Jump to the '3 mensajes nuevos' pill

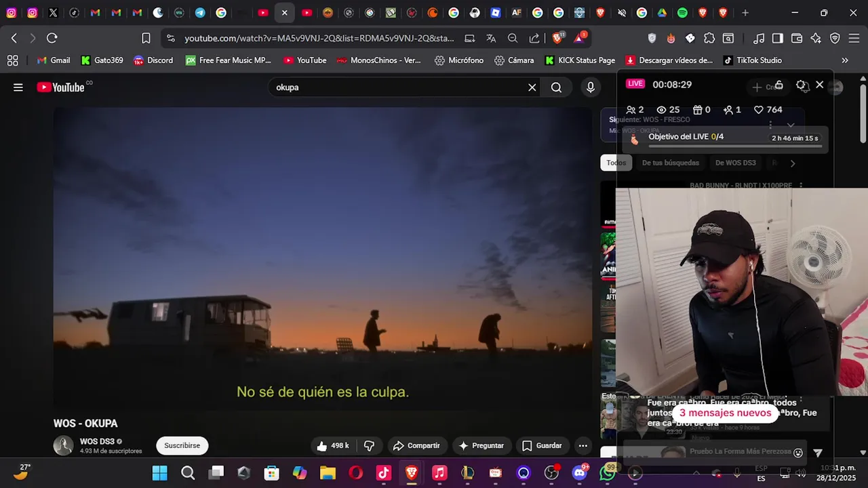725,413
